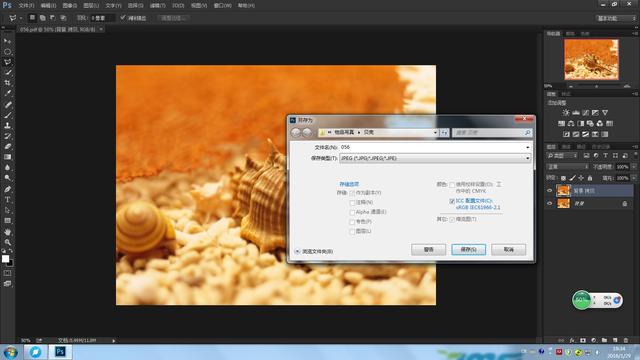640x360 pixels.
Task: Click Intersect with selection mode icon
Action: point(63,18)
